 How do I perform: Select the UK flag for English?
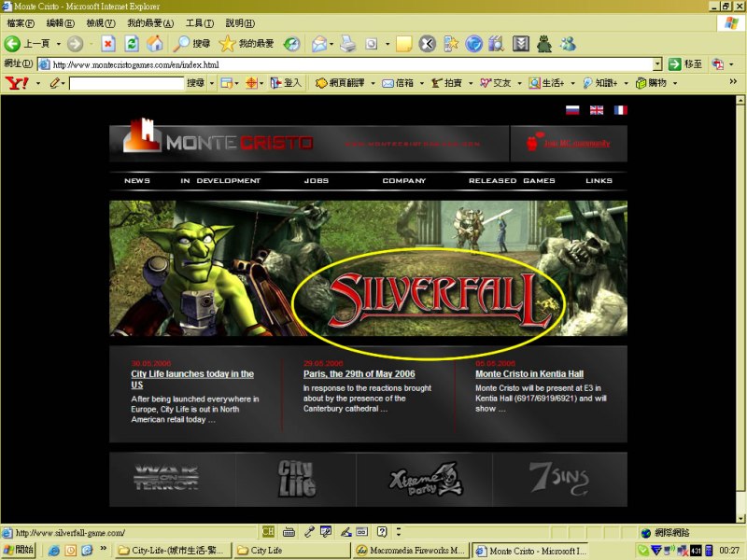pos(597,110)
